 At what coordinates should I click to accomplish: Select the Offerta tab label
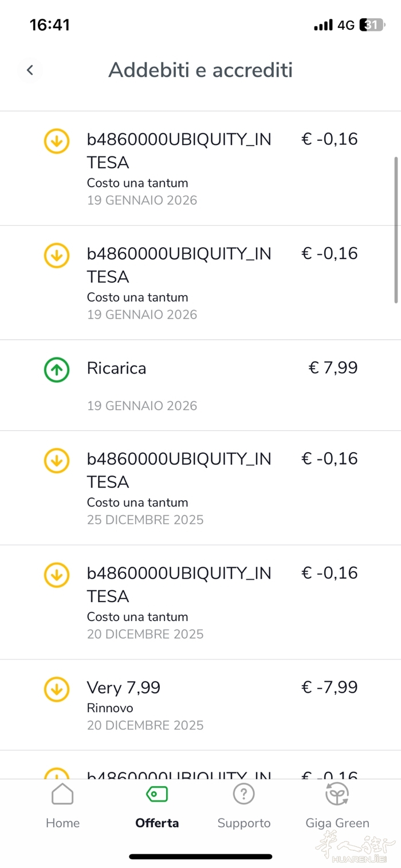click(157, 823)
